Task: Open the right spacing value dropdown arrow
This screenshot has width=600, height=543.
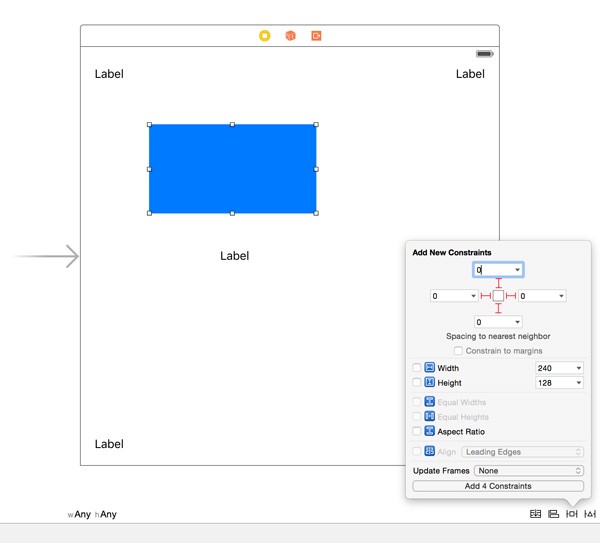Action: pos(561,296)
